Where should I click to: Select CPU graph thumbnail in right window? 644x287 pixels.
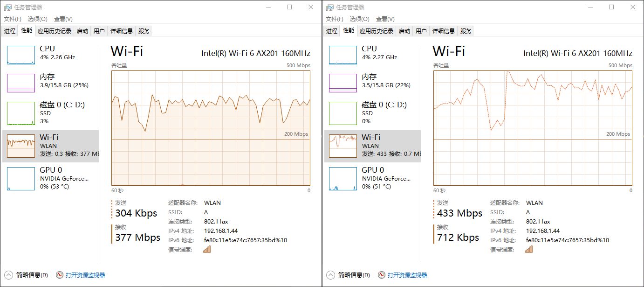tap(343, 55)
